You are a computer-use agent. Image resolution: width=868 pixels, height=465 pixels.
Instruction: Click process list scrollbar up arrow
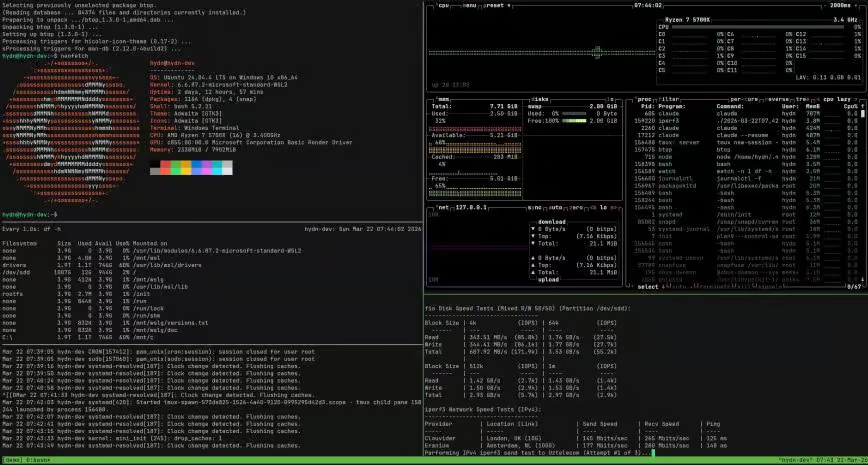pos(862,106)
